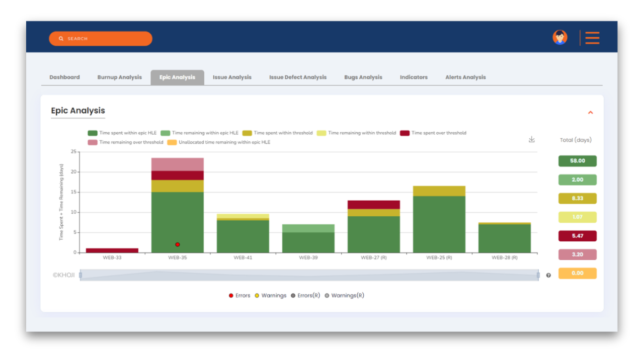Viewport: 644px width, 362px height.
Task: Click into the orange Search field
Action: pos(106,39)
